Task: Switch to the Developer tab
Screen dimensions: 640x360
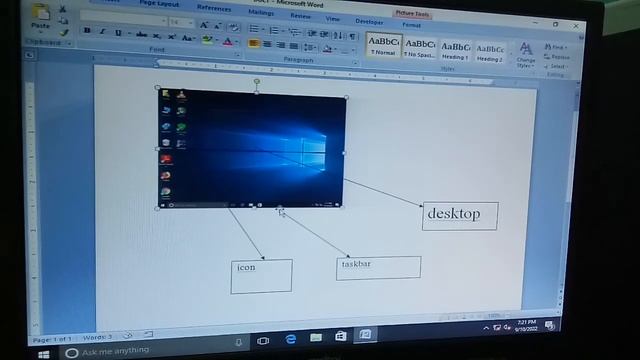Action: 369,22
